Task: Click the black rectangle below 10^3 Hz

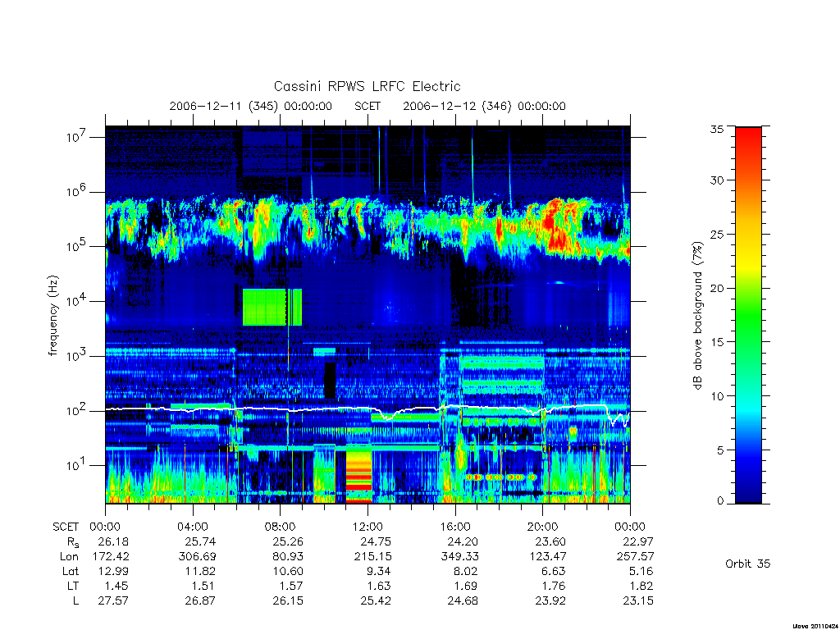Action: pyautogui.click(x=330, y=380)
